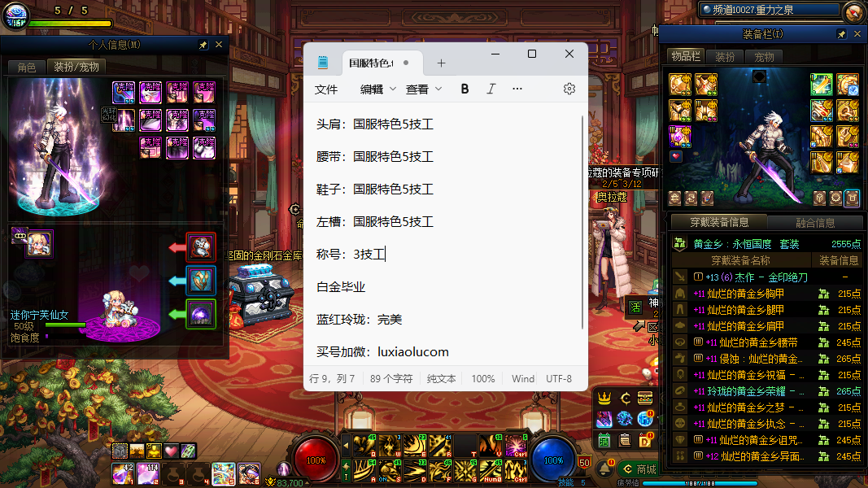The image size is (868, 488).
Task: Pin the 个人信息 panel
Action: click(x=203, y=46)
